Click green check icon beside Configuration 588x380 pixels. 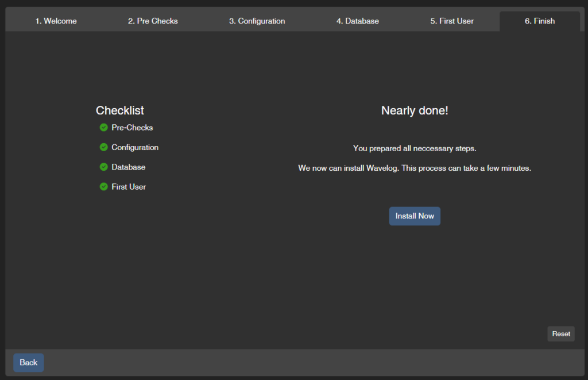[104, 147]
